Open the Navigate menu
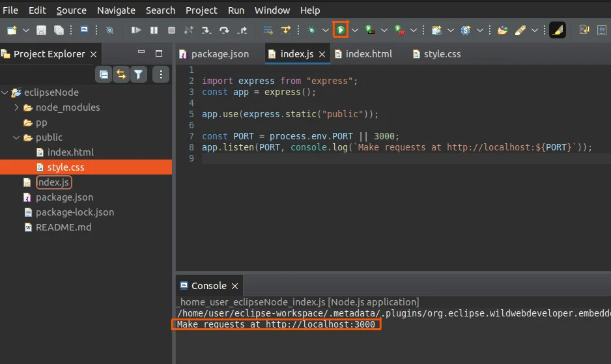The image size is (611, 364). (x=116, y=10)
